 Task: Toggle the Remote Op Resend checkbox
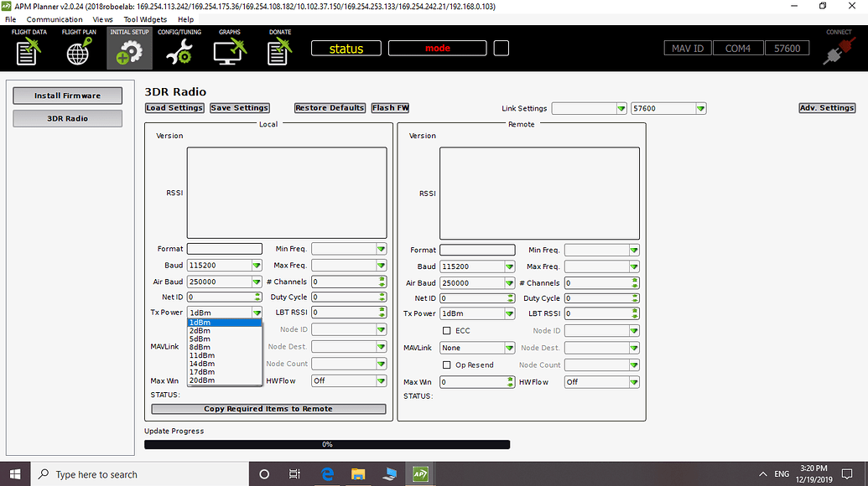tap(447, 365)
